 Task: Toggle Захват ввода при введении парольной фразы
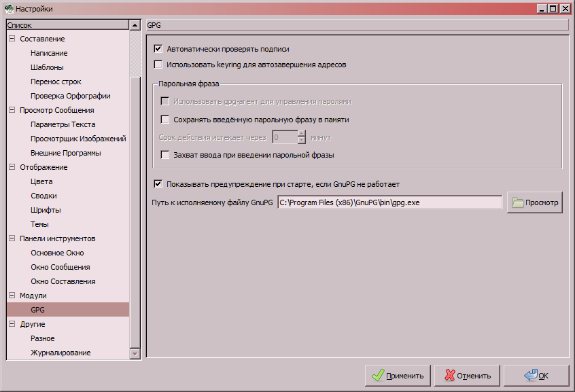[x=164, y=155]
